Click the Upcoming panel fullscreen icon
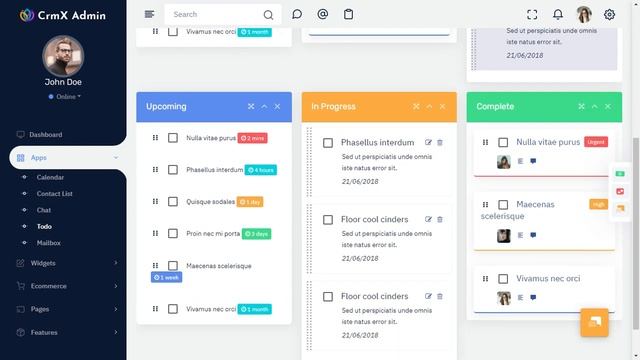Image resolution: width=640 pixels, height=360 pixels. [251, 107]
